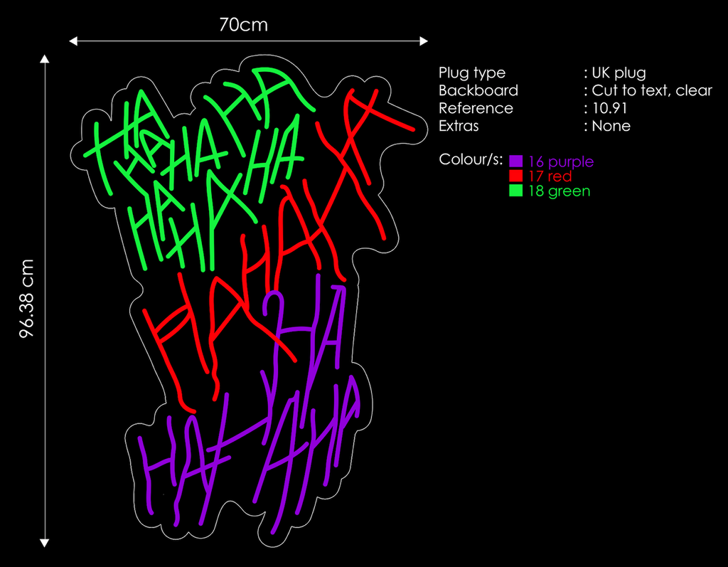Select the purple colour swatch square

516,161
